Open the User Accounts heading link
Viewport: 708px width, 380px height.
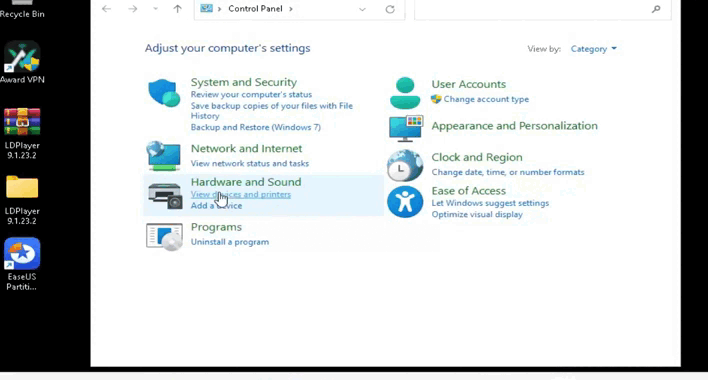coord(468,84)
